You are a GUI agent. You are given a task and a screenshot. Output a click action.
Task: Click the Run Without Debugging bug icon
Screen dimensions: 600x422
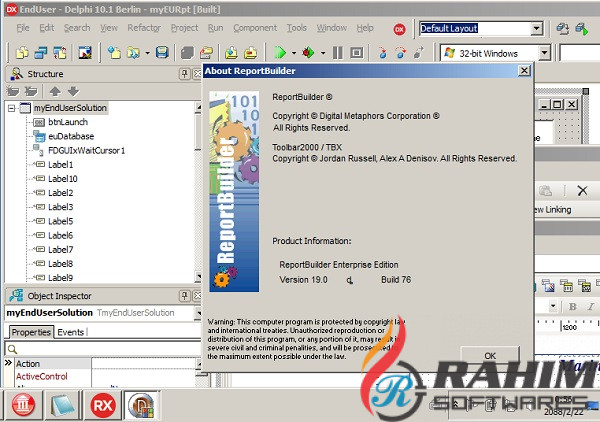[x=308, y=52]
